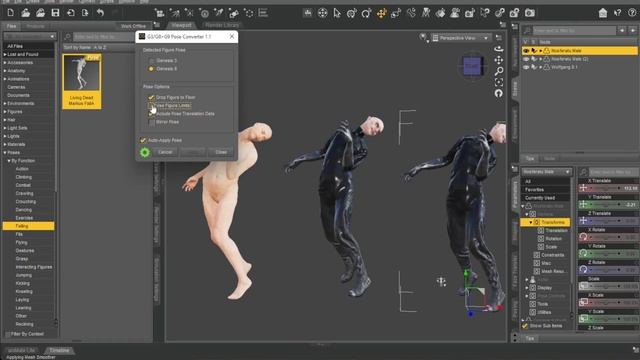Expand the Environments category
Screen dimensions: 640x360
(5, 103)
